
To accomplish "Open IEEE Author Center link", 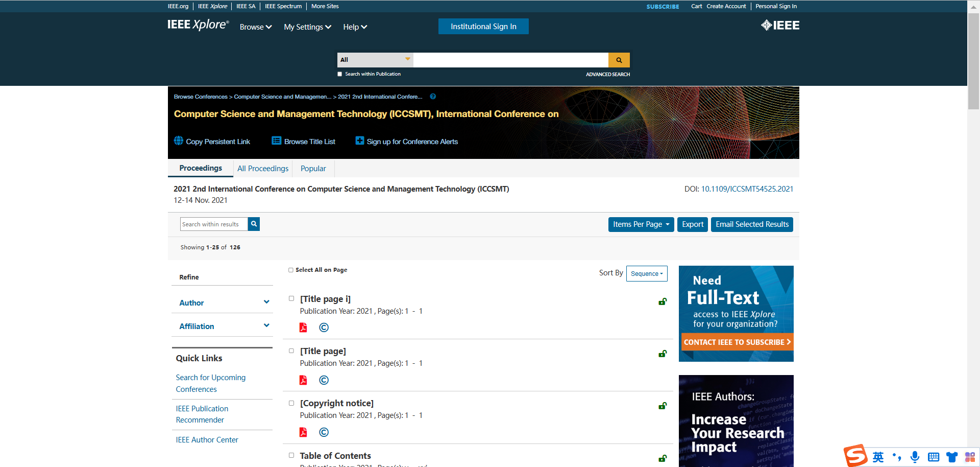I will pyautogui.click(x=207, y=439).
